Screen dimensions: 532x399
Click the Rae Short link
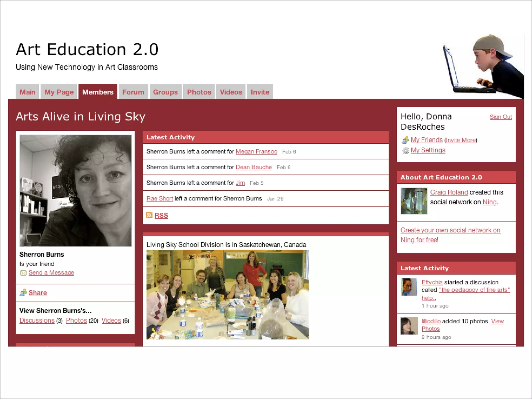tap(159, 198)
